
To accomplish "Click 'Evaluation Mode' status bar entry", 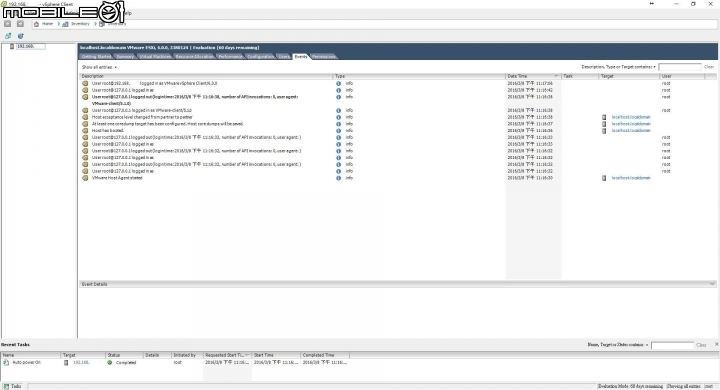I will click(630, 386).
